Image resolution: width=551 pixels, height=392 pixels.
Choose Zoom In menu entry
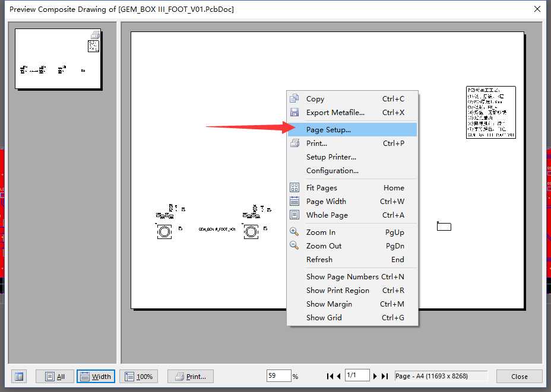(352, 232)
